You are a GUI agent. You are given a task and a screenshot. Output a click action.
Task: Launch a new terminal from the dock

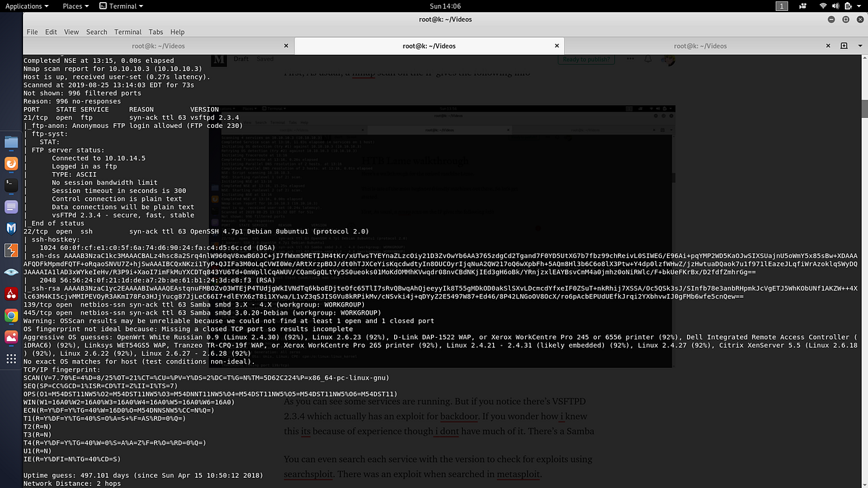(x=9, y=183)
